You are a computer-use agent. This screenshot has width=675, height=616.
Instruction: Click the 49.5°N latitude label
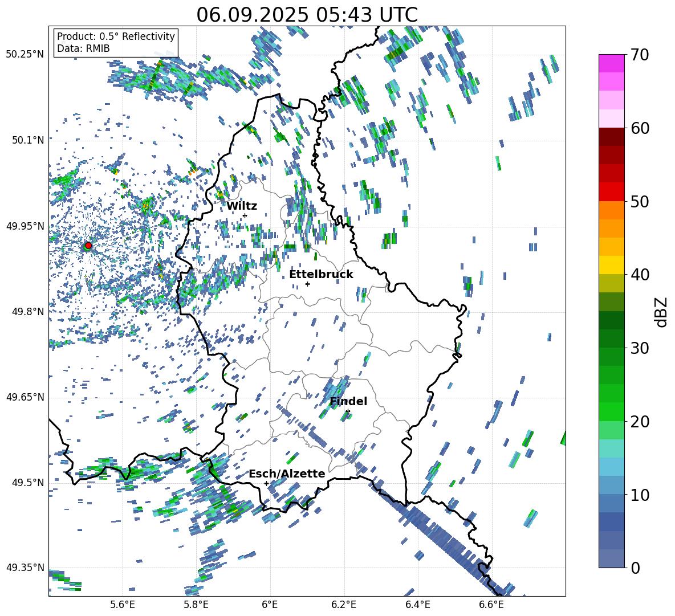(28, 483)
